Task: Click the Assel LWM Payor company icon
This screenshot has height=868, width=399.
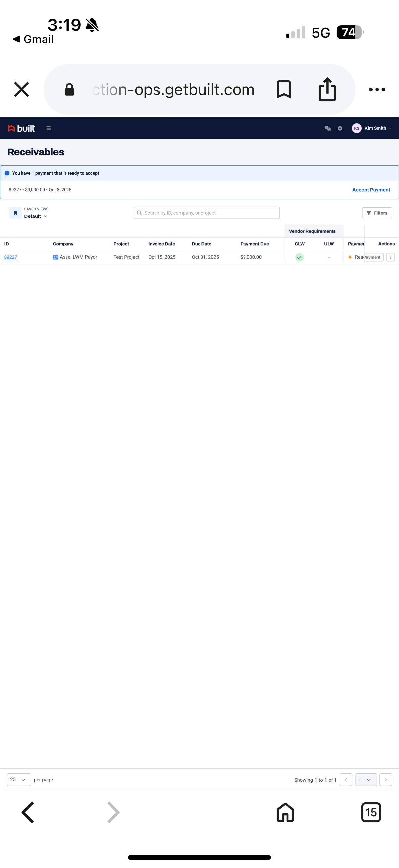Action: (56, 257)
